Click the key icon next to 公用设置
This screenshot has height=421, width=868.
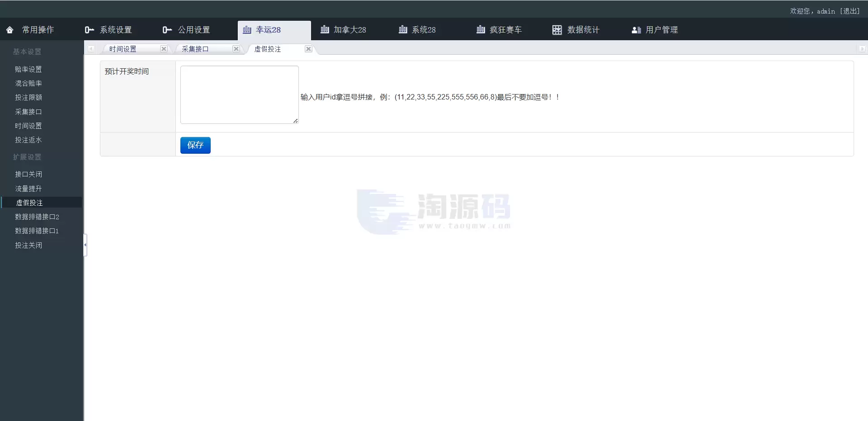(x=167, y=30)
